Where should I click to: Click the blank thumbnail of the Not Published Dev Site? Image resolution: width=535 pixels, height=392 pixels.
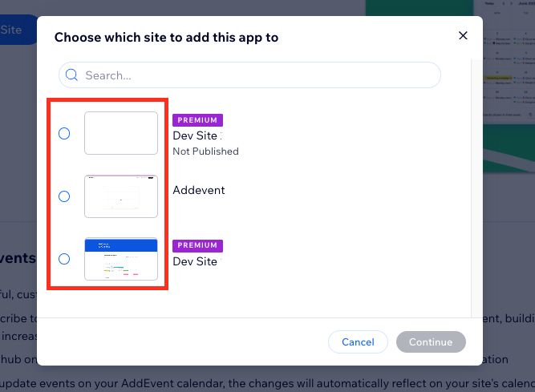pos(121,133)
